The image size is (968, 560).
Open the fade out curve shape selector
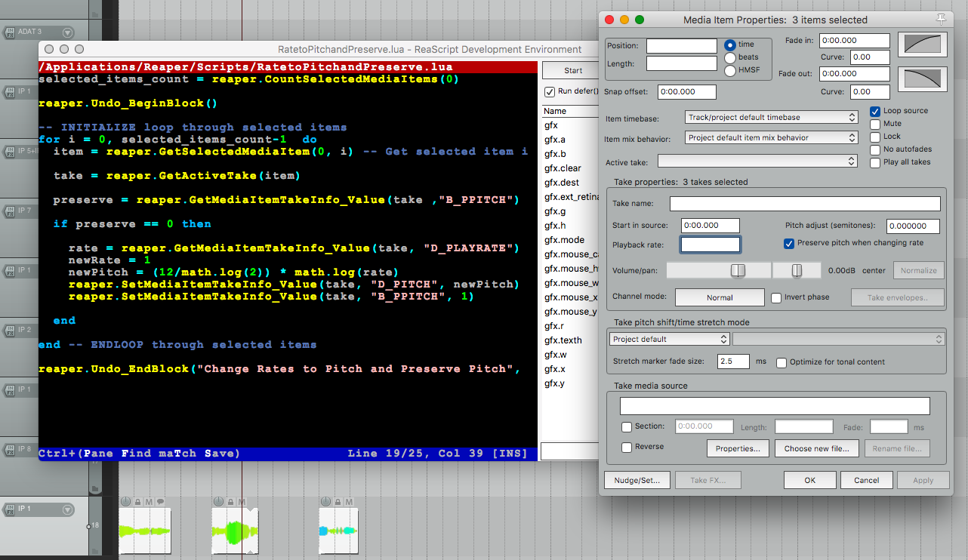pyautogui.click(x=922, y=79)
